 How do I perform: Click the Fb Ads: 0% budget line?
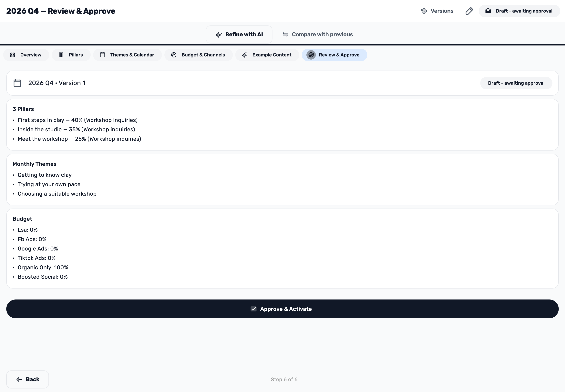(32, 239)
